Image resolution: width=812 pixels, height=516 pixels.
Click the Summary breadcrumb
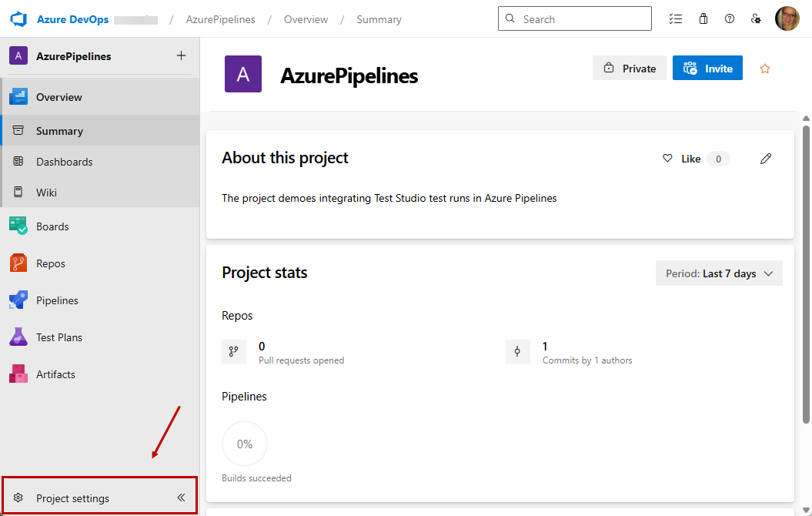379,19
